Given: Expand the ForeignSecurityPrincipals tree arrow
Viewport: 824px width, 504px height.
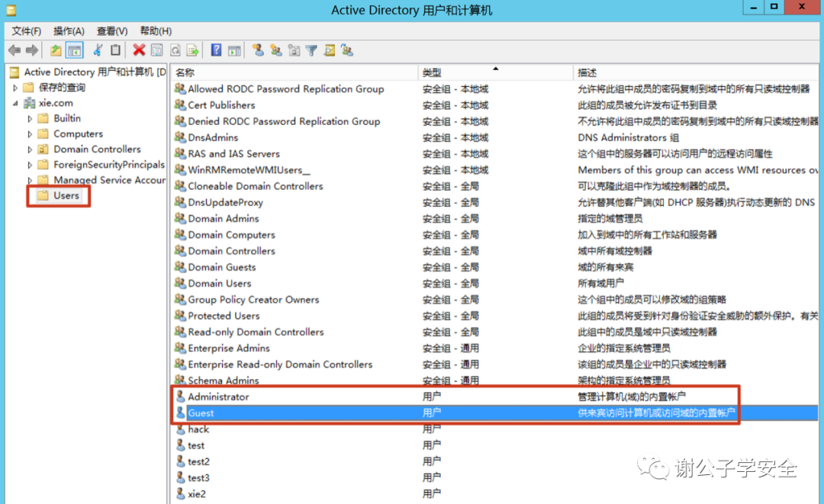Looking at the screenshot, I should click(30, 165).
